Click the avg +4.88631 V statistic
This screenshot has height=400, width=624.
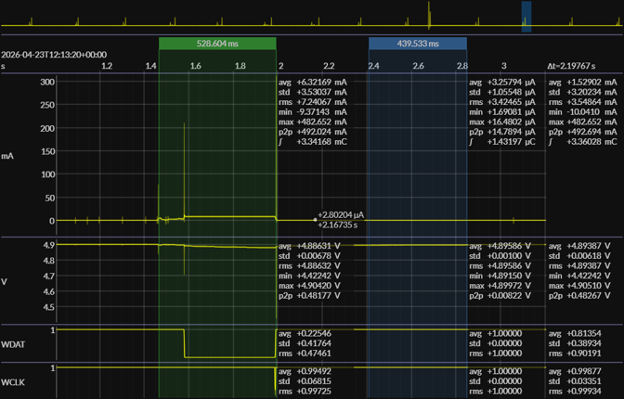(x=309, y=246)
